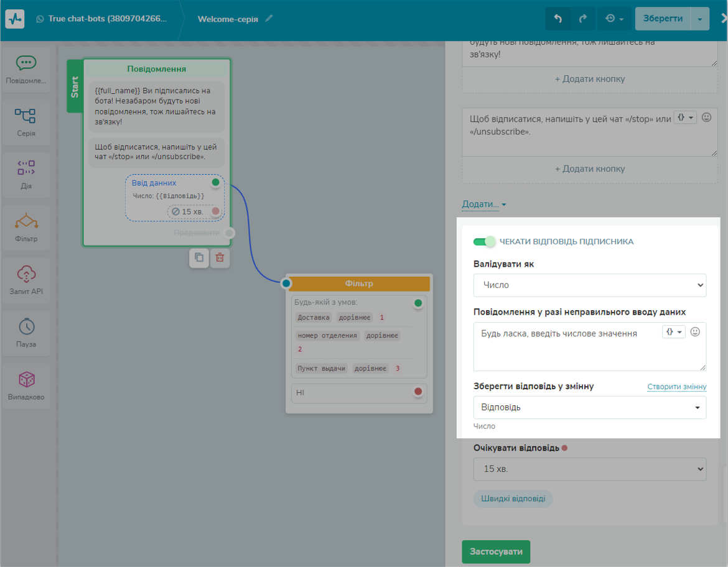This screenshot has height=567, width=728.
Task: Add a Дія action block
Action: [26, 175]
